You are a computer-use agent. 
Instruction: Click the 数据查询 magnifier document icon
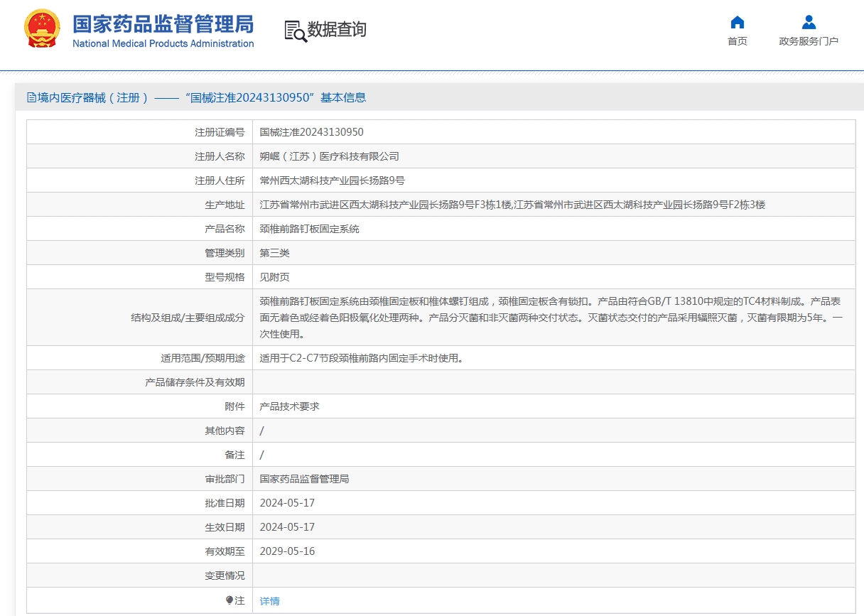tap(295, 31)
